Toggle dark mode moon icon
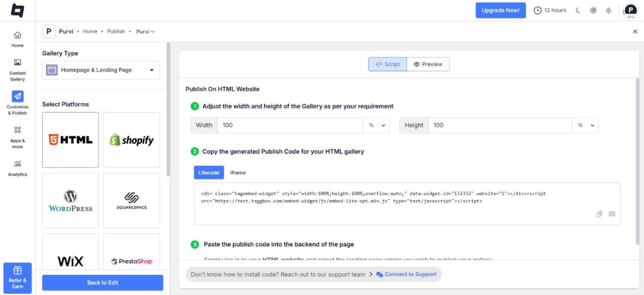 tap(578, 10)
